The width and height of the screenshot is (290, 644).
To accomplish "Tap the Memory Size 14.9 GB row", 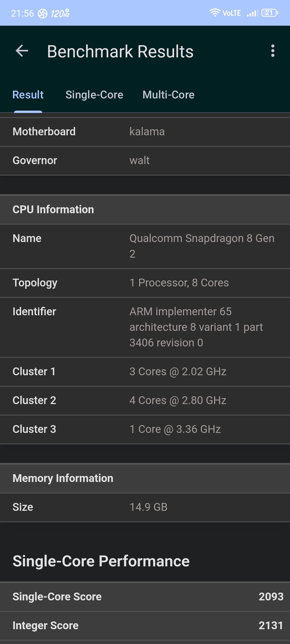I will point(145,507).
